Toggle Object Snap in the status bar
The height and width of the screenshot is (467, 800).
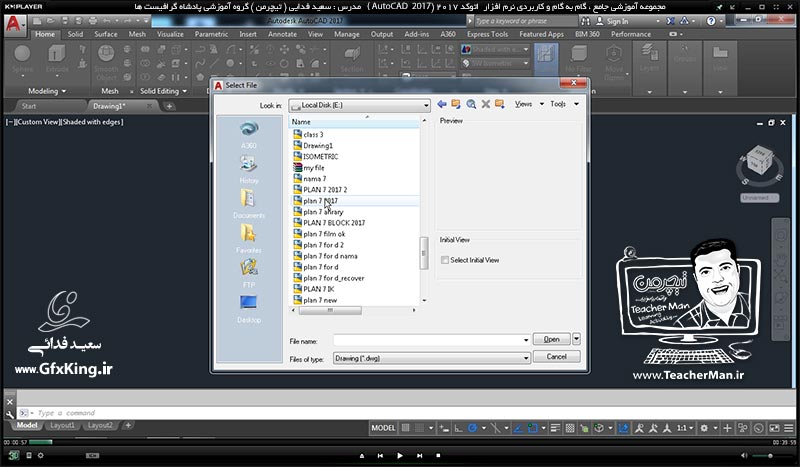533,428
